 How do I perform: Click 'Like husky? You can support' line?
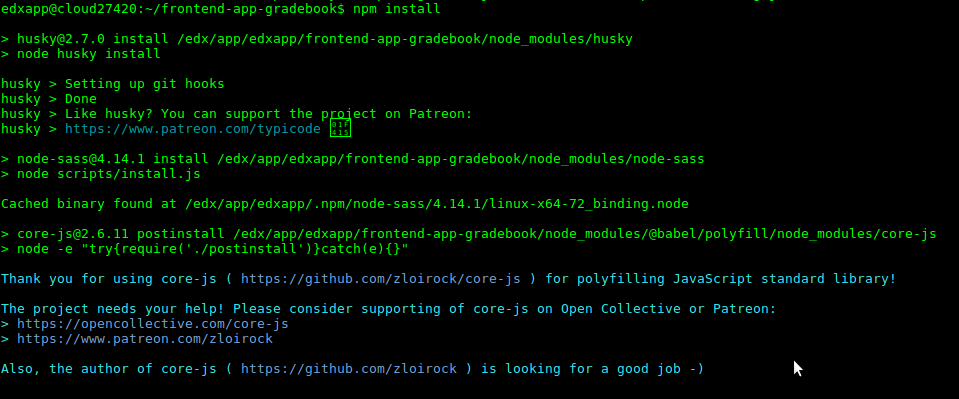(237, 114)
